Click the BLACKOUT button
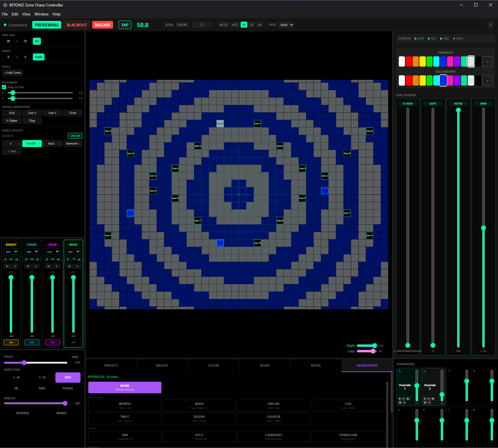This screenshot has height=448, width=498. point(77,25)
